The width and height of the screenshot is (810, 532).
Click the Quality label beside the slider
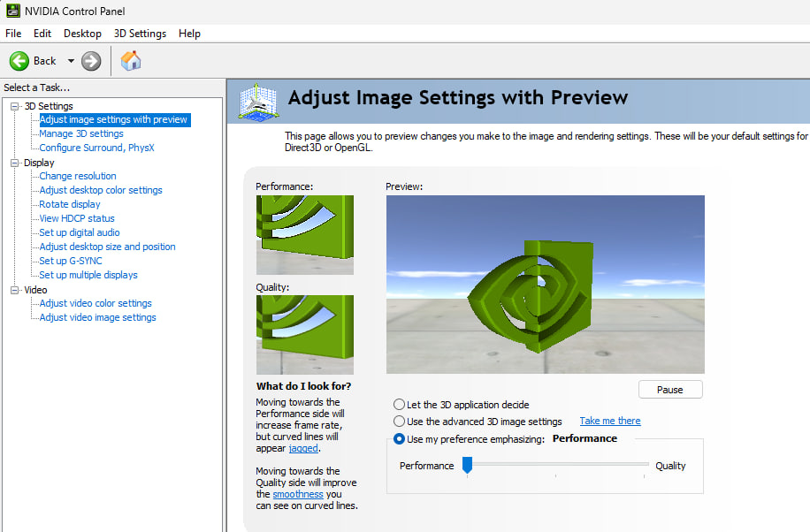[670, 466]
